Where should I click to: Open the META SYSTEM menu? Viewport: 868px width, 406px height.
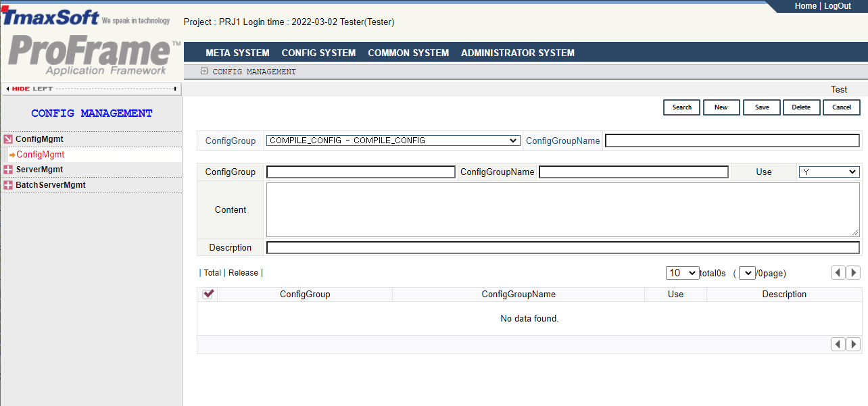237,53
